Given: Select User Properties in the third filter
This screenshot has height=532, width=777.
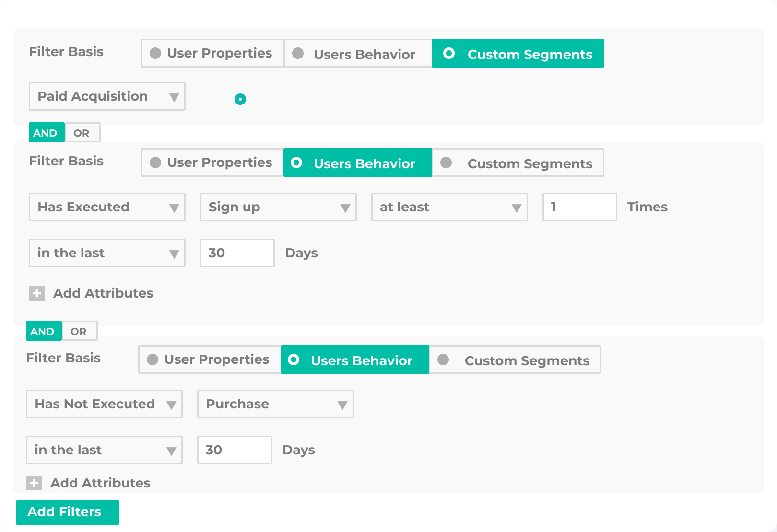Looking at the screenshot, I should click(x=210, y=359).
